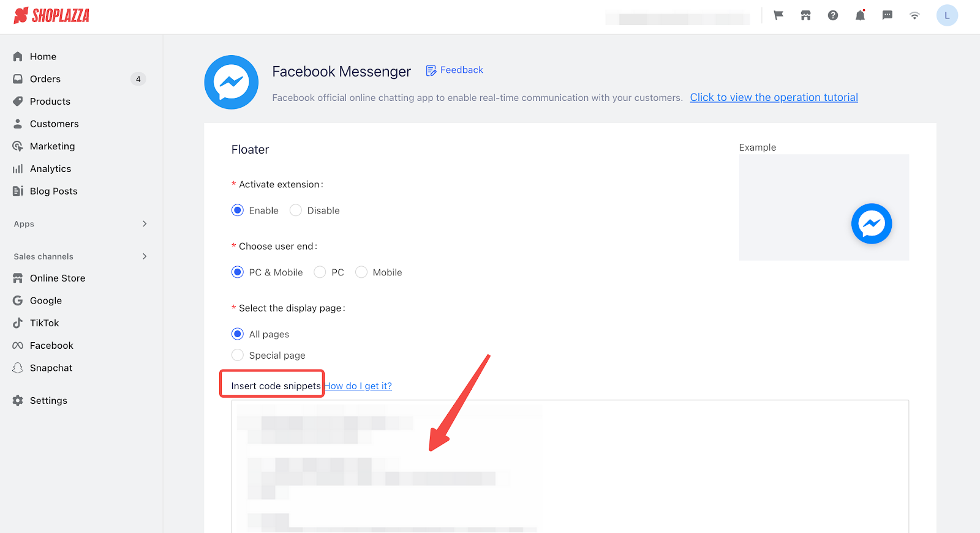
Task: Click the How do I get it? link
Action: 358,386
